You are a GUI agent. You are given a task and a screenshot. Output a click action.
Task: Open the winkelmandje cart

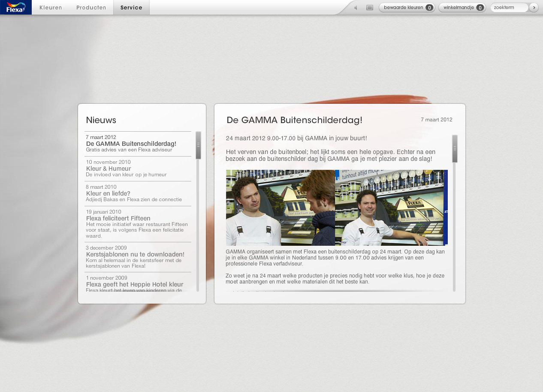(462, 7)
